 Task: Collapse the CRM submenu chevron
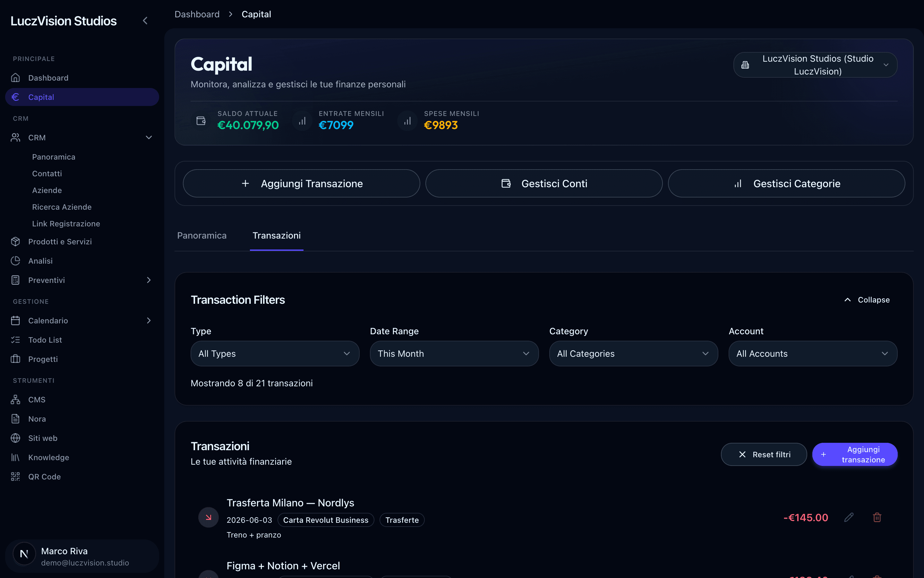[149, 138]
